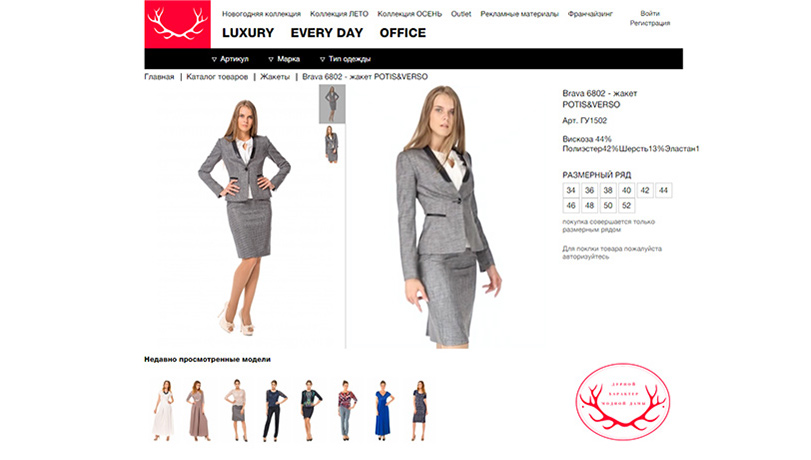
Task: Open the EVERY DAY section
Action: point(327,33)
